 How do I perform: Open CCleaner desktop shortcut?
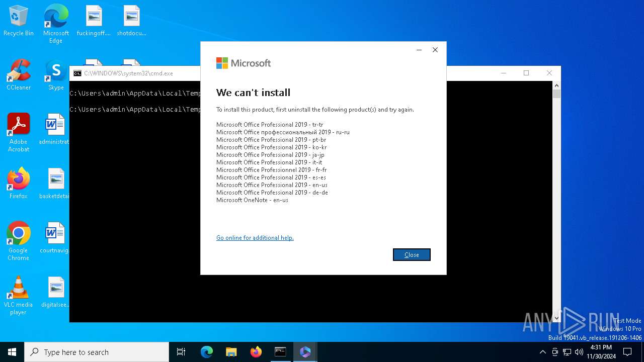click(19, 75)
